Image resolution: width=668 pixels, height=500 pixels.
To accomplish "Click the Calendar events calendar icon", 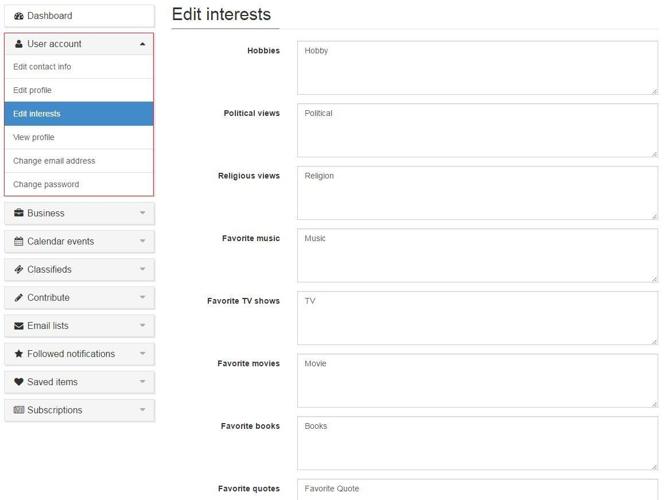I will tap(19, 241).
